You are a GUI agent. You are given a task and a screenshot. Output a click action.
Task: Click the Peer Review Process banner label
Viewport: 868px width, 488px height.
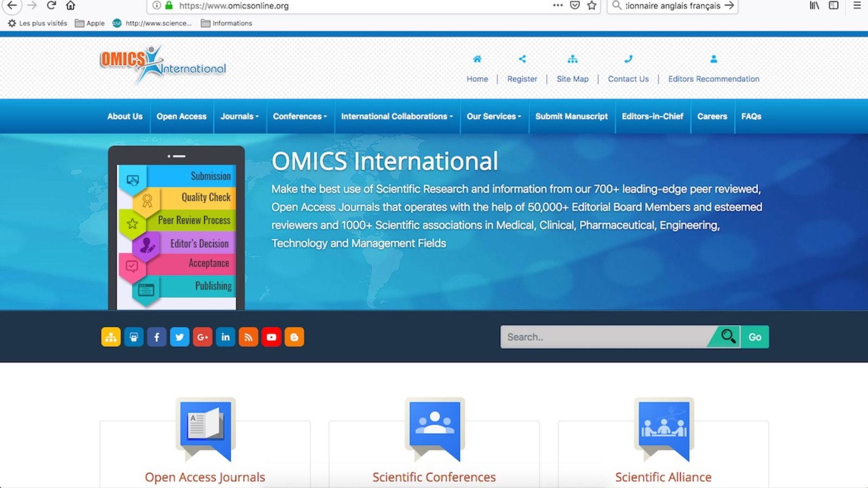coord(194,220)
